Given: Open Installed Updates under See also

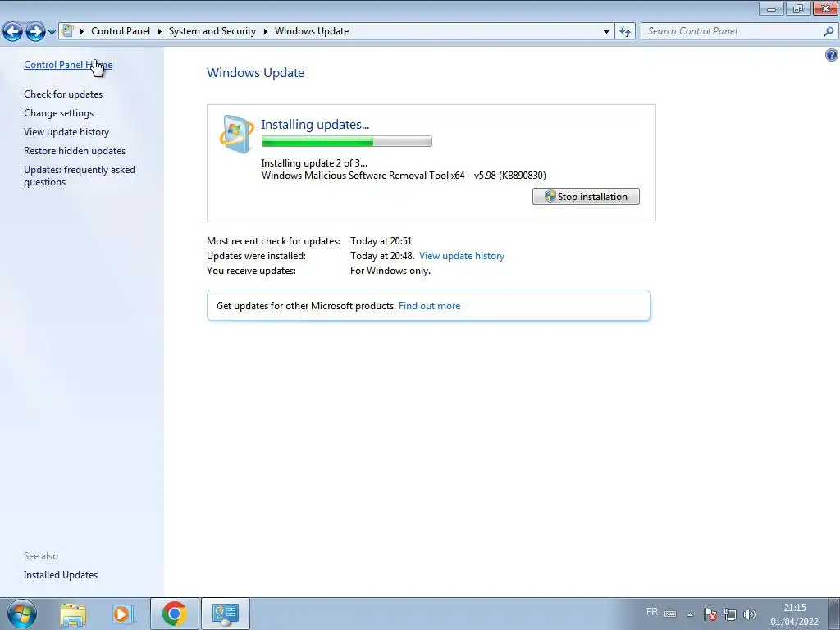Looking at the screenshot, I should click(x=61, y=575).
